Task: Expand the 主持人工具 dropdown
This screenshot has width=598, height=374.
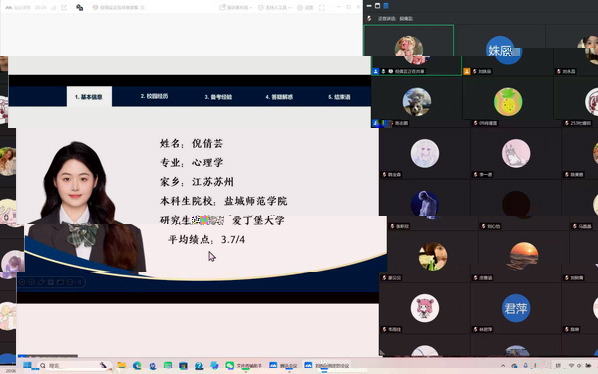Action: (x=275, y=7)
